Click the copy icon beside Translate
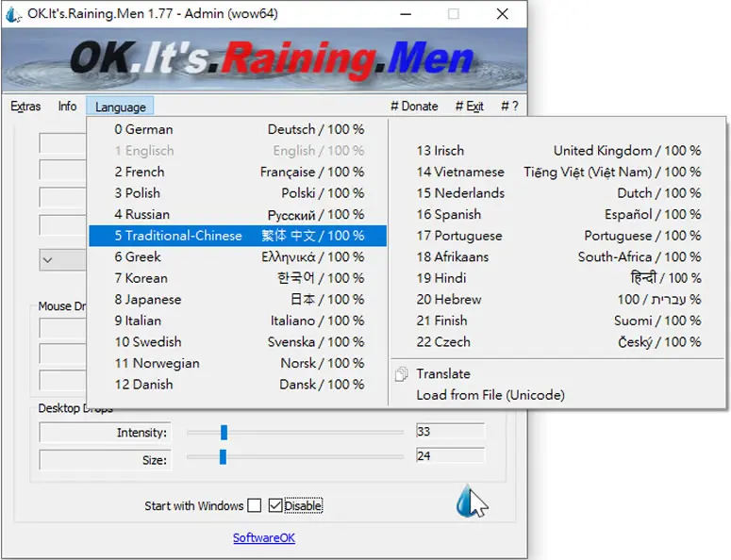The image size is (731, 560). (402, 374)
